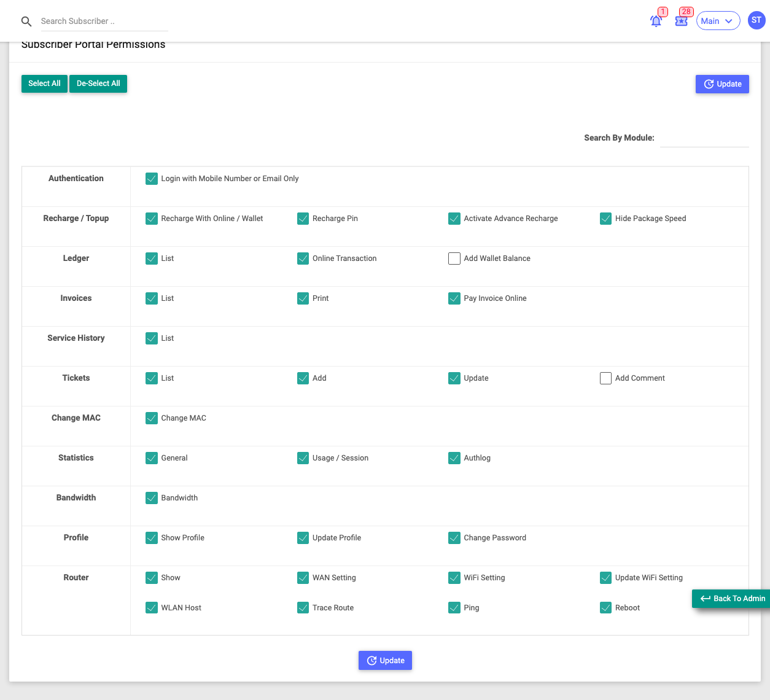Disable Change Password checkbox
The image size is (770, 700).
[454, 538]
